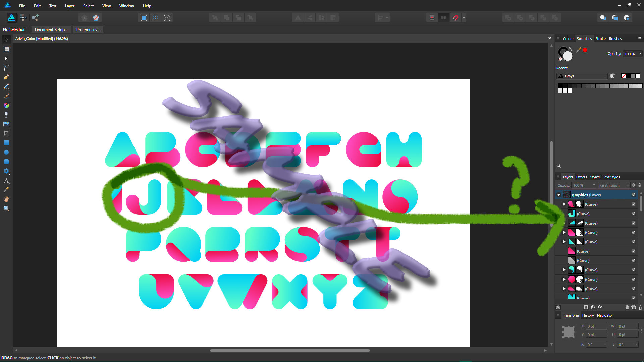
Task: Click Preferences... button
Action: (88, 30)
